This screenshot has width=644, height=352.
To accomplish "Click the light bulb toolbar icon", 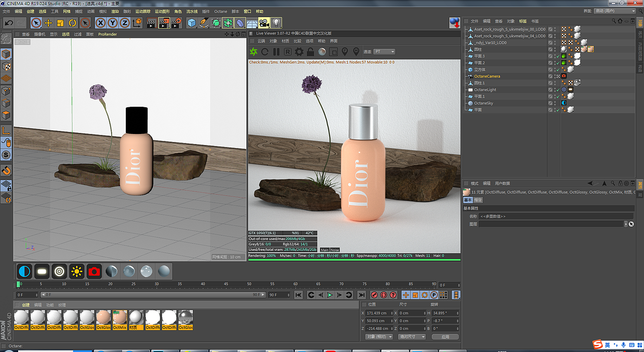I will (276, 23).
